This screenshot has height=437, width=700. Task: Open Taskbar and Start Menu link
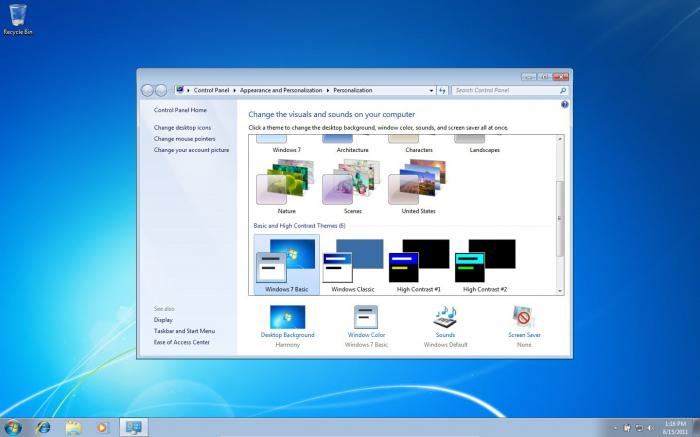tap(184, 331)
